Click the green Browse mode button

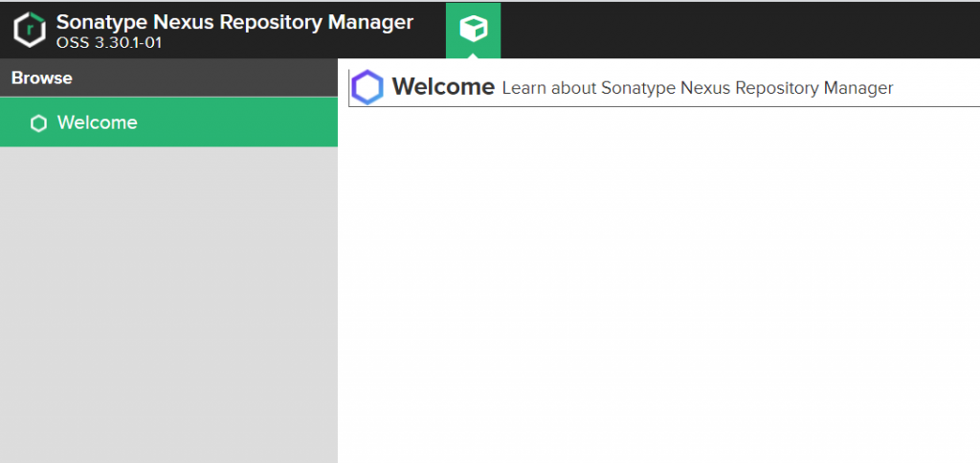click(x=473, y=30)
